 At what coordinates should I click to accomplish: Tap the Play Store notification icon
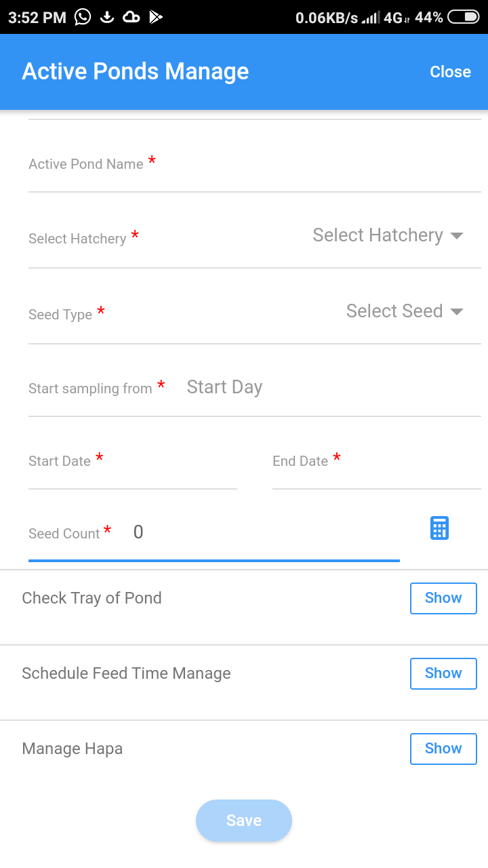pyautogui.click(x=156, y=17)
